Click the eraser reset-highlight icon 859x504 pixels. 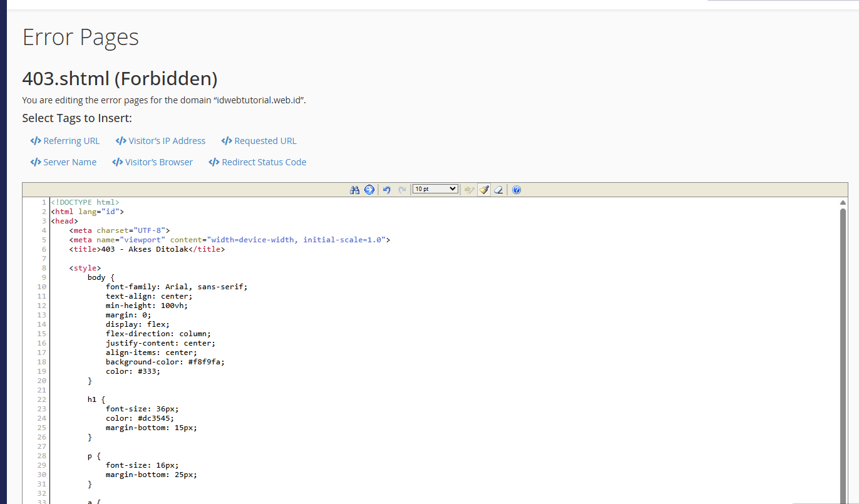point(498,190)
